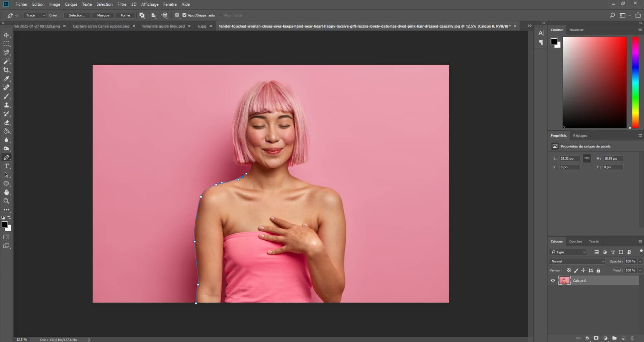Open the template guide bleu.psd document
Viewport: 644px width, 342px height.
pos(164,26)
